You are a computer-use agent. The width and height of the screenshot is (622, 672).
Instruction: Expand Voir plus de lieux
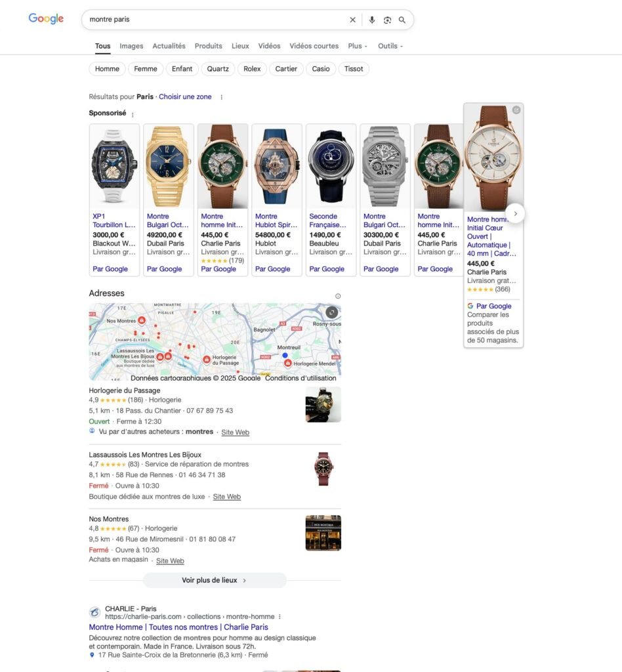215,580
